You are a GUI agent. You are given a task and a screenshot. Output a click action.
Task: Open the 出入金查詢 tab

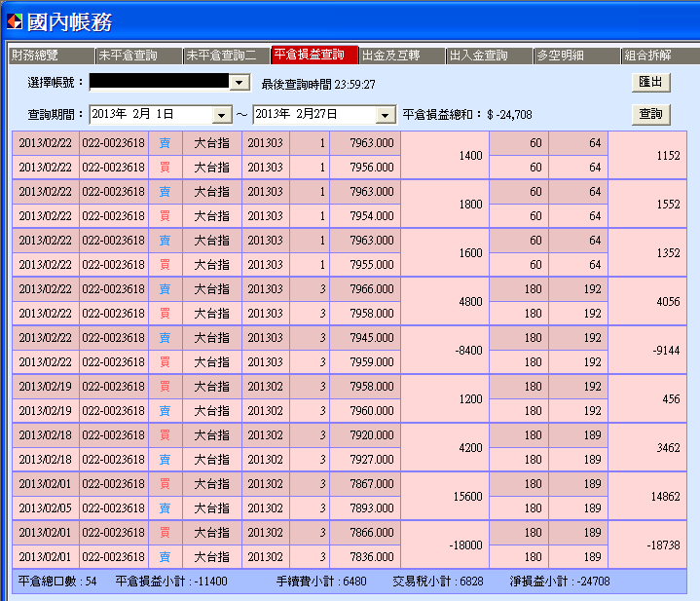(x=490, y=56)
